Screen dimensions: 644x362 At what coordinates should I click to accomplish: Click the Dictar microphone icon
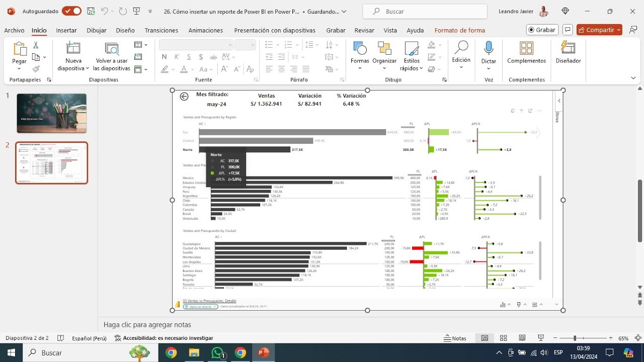pos(489,48)
